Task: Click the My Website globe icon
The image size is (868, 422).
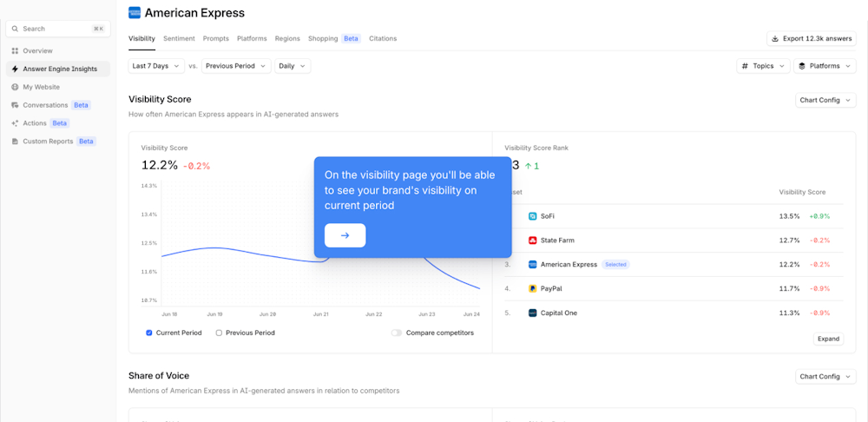Action: 15,87
